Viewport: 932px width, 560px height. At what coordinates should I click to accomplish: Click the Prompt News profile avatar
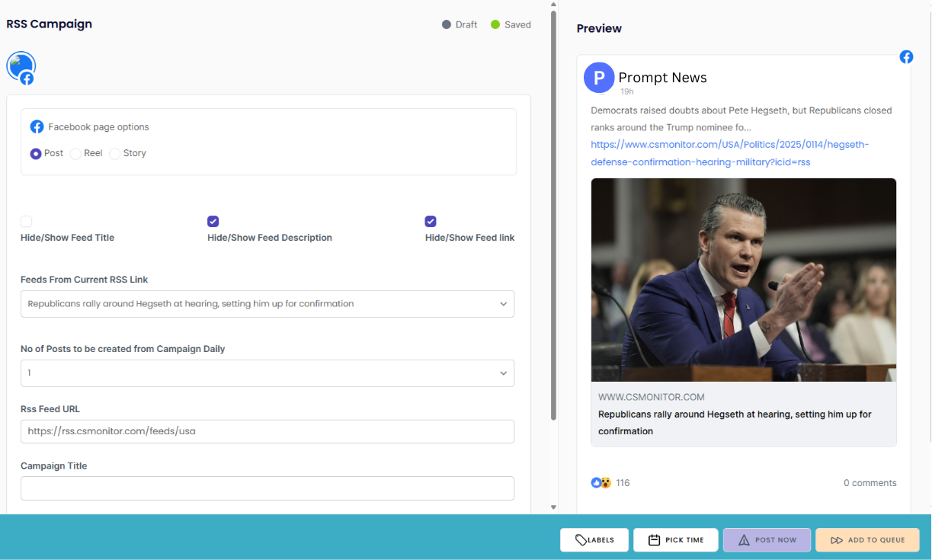(x=599, y=78)
